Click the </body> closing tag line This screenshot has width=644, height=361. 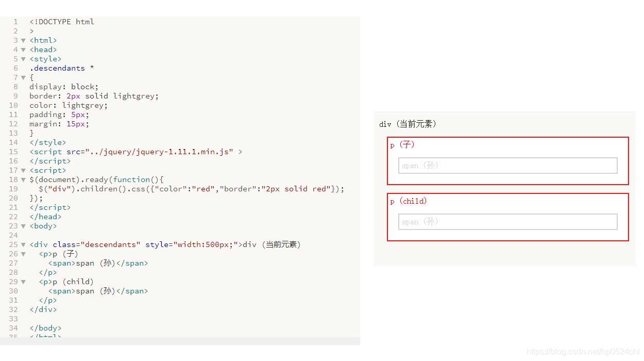(x=45, y=328)
